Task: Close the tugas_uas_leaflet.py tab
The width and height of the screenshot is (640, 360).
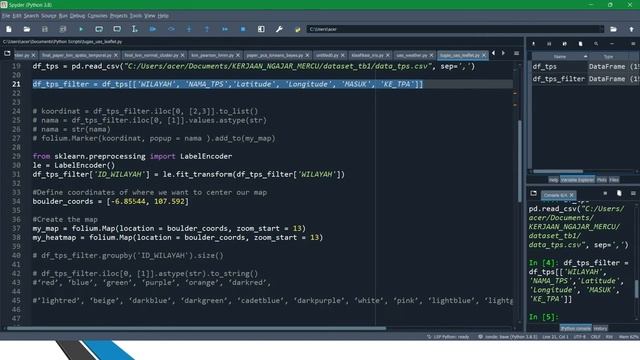Action: pos(484,55)
